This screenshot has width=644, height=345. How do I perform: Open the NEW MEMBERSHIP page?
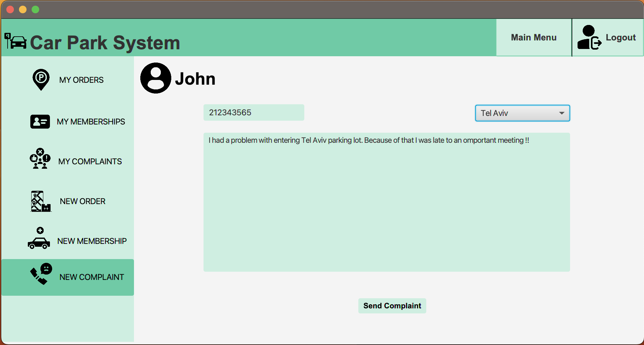tap(92, 241)
